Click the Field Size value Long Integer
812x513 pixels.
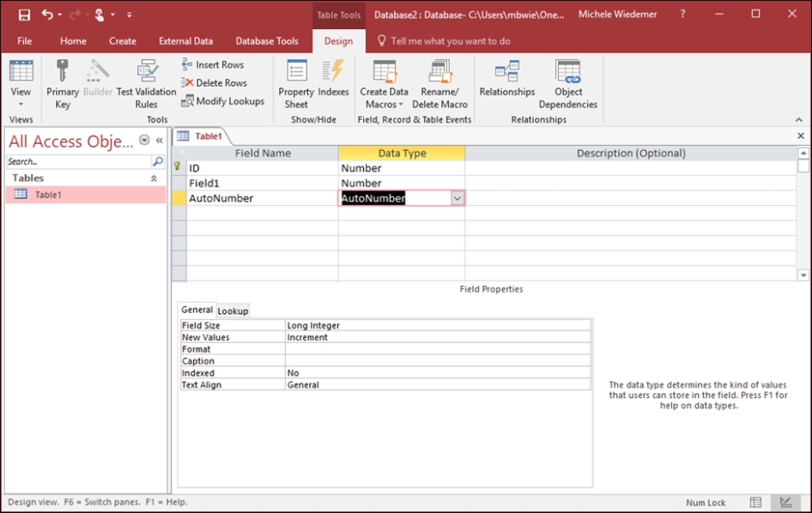(438, 325)
